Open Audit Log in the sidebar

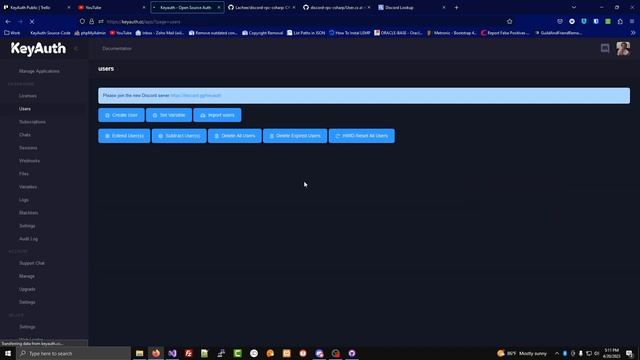(x=29, y=239)
